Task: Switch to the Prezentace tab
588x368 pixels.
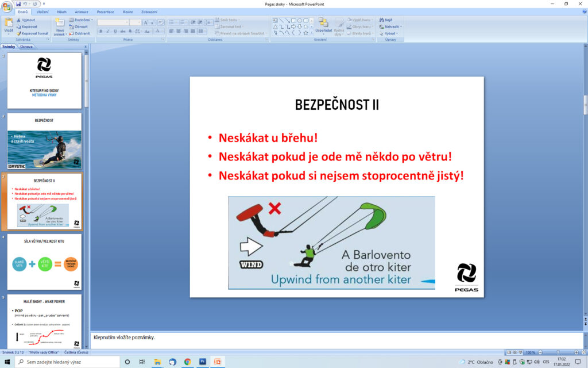Action: 106,12
